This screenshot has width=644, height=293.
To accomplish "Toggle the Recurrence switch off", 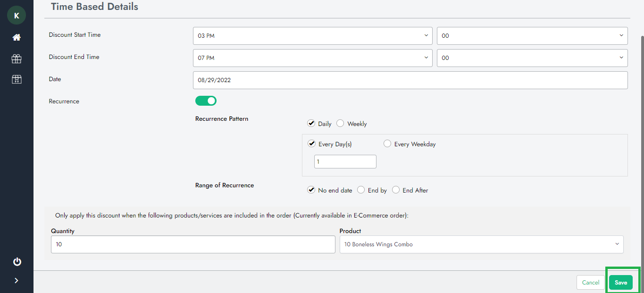I will 206,101.
